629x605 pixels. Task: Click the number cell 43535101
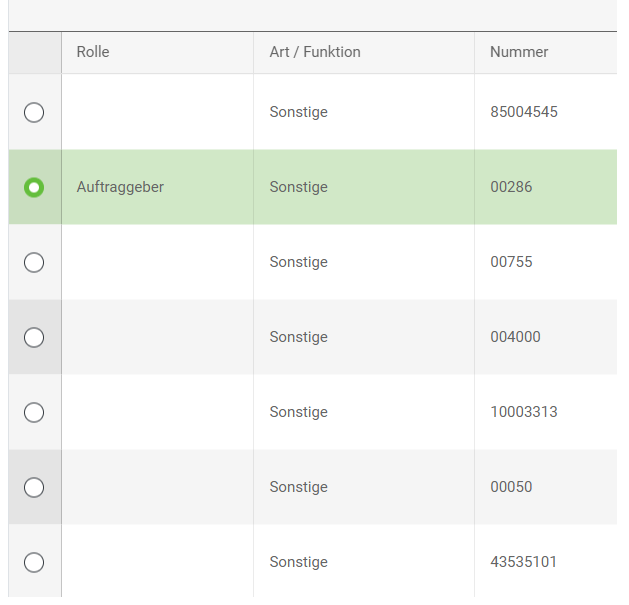click(x=524, y=562)
